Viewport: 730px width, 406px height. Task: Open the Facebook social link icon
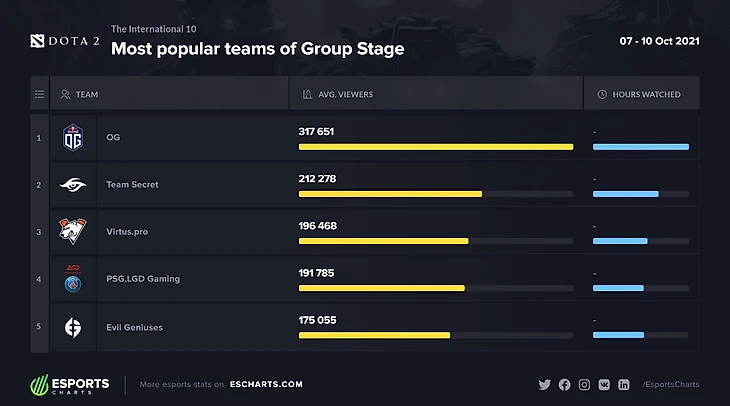tap(565, 384)
